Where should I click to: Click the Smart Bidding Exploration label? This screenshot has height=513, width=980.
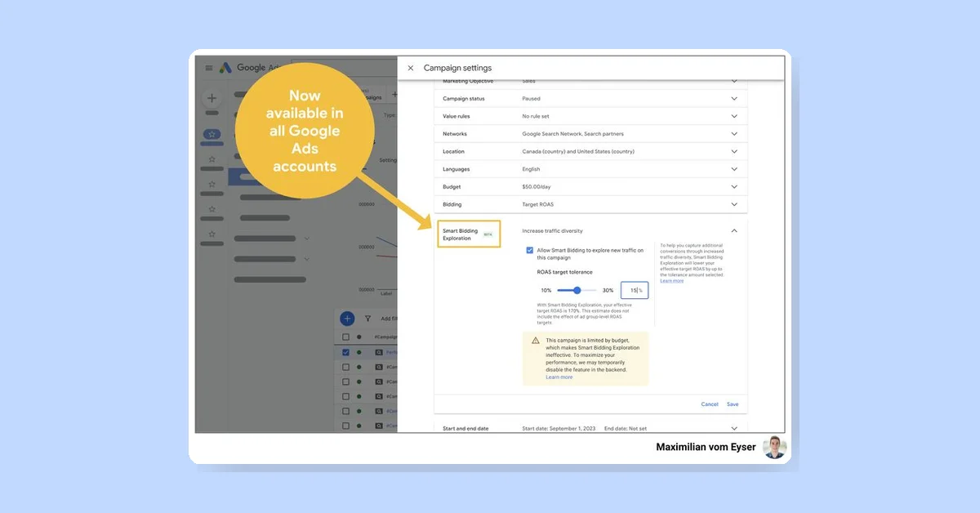461,234
